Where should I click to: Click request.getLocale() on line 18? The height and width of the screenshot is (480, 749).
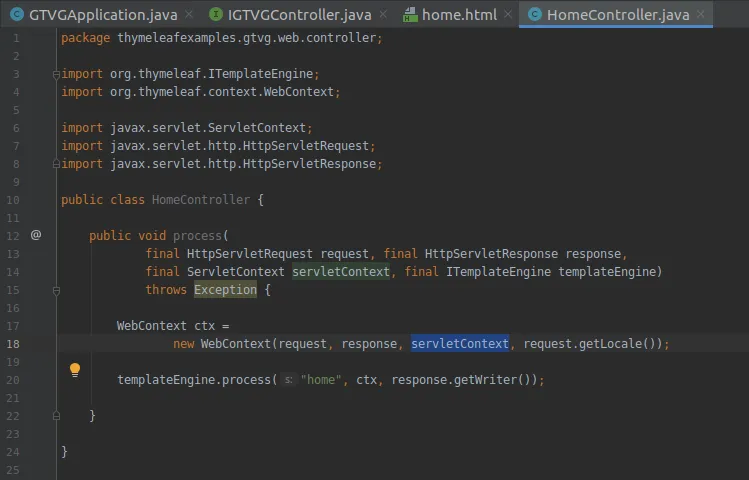(589, 344)
